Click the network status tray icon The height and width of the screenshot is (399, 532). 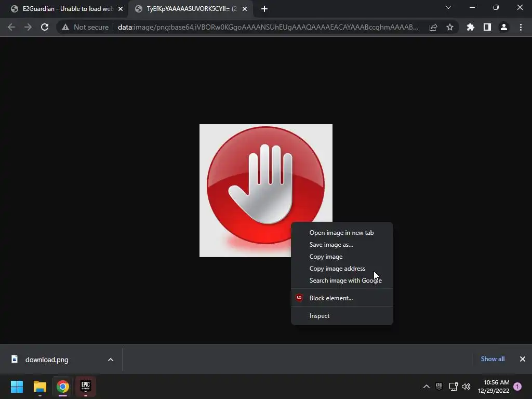(453, 387)
